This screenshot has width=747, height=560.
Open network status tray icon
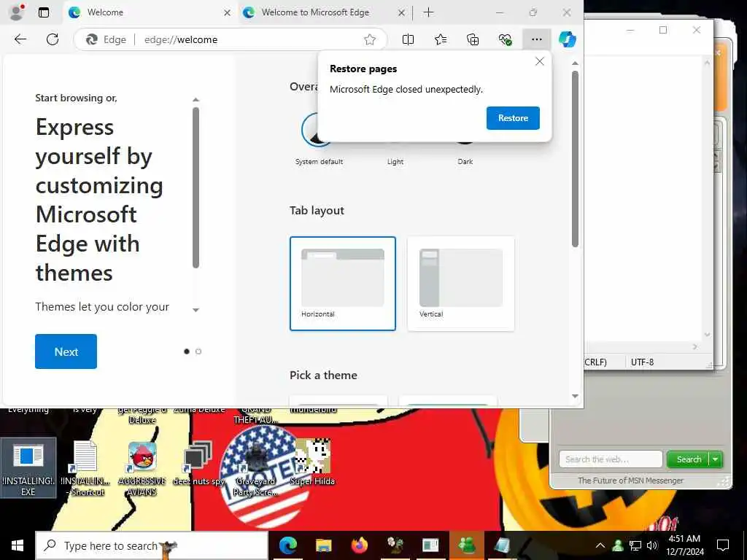[x=635, y=545]
